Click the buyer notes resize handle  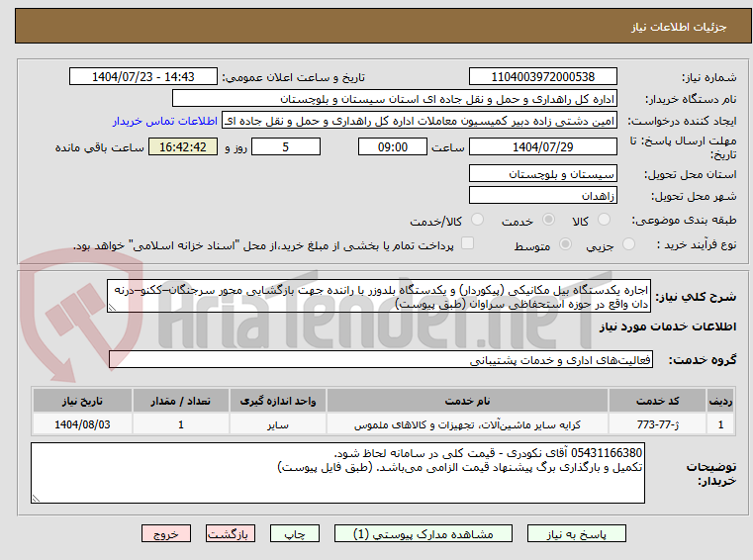pyautogui.click(x=36, y=498)
